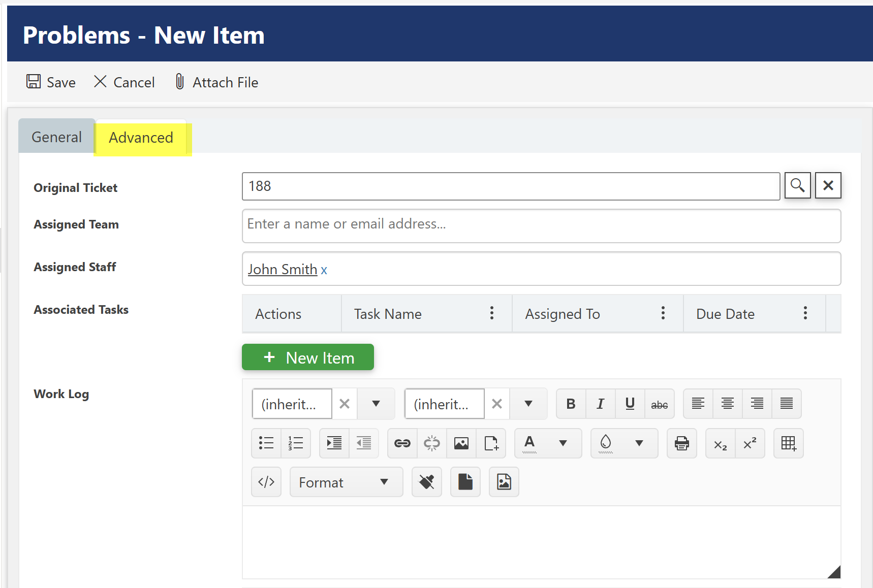The height and width of the screenshot is (588, 873).
Task: Open the Format paragraph style dropdown
Action: tap(346, 481)
